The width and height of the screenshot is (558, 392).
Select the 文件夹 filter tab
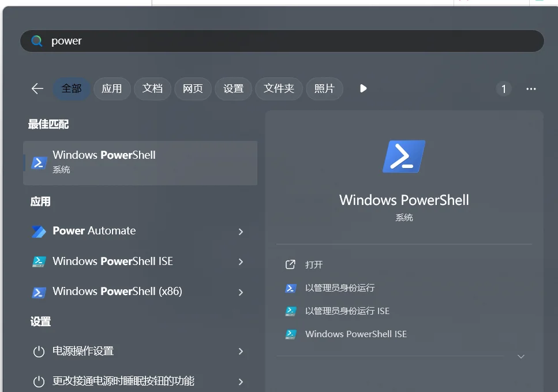pyautogui.click(x=279, y=88)
